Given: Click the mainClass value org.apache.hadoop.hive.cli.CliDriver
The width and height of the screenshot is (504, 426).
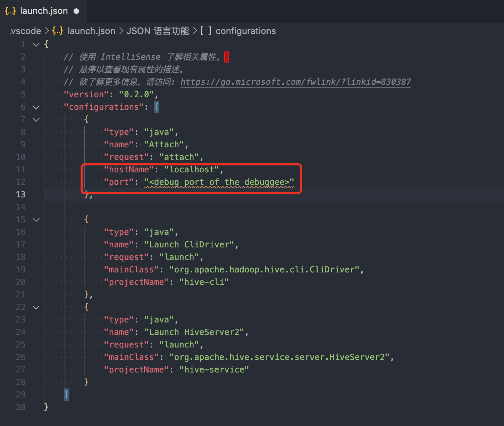Looking at the screenshot, I should coord(264,269).
